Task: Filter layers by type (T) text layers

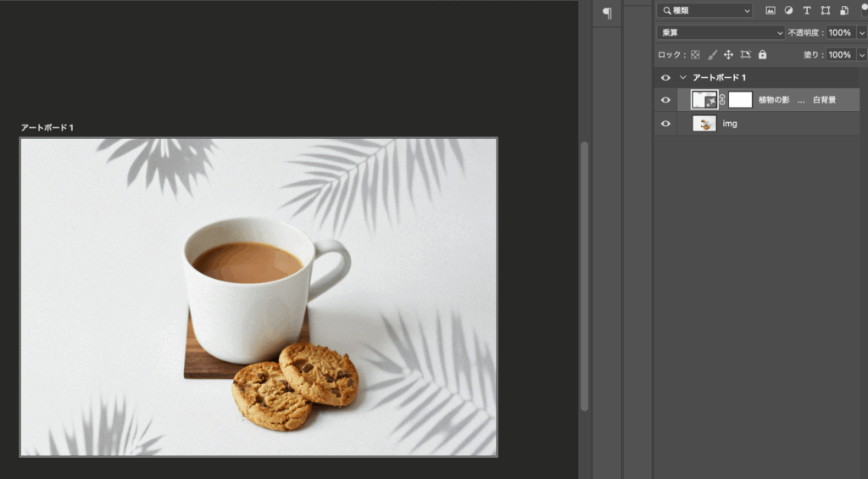Action: point(806,10)
